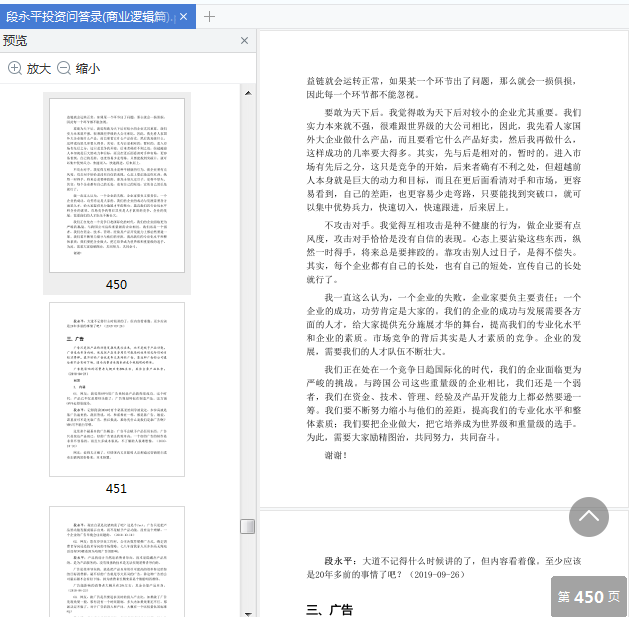629x617 pixels.
Task: Select the third page thumbnail below 451
Action: click(x=117, y=562)
